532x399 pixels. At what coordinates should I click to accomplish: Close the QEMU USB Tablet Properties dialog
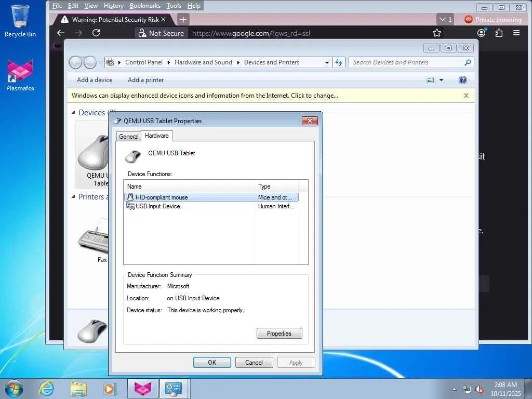pyautogui.click(x=310, y=121)
